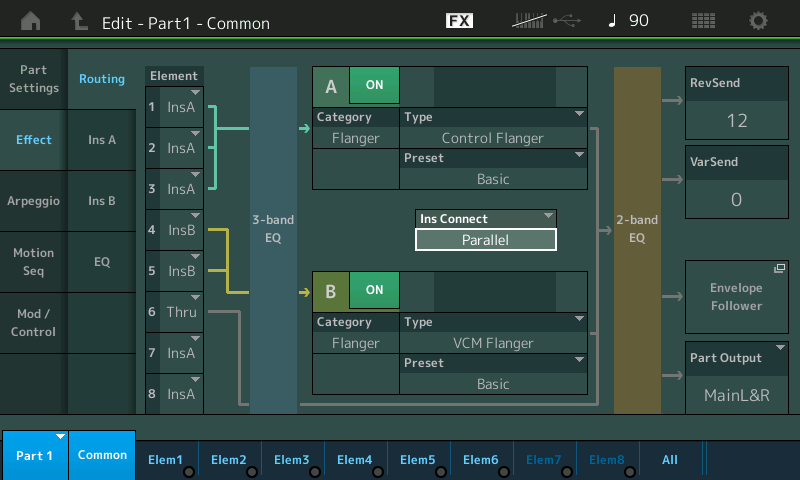The image size is (800, 480).
Task: Toggle Elem7 mute indicator
Action: [x=567, y=472]
